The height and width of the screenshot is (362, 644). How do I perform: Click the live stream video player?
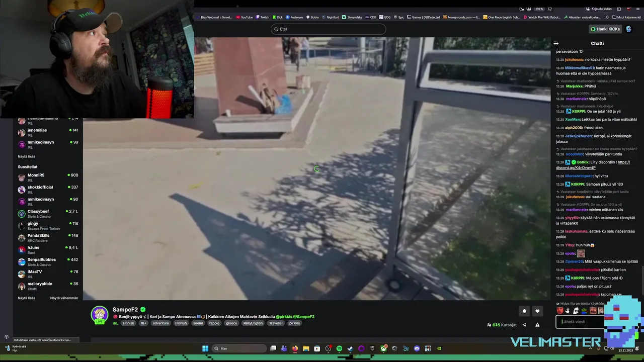coord(317,168)
